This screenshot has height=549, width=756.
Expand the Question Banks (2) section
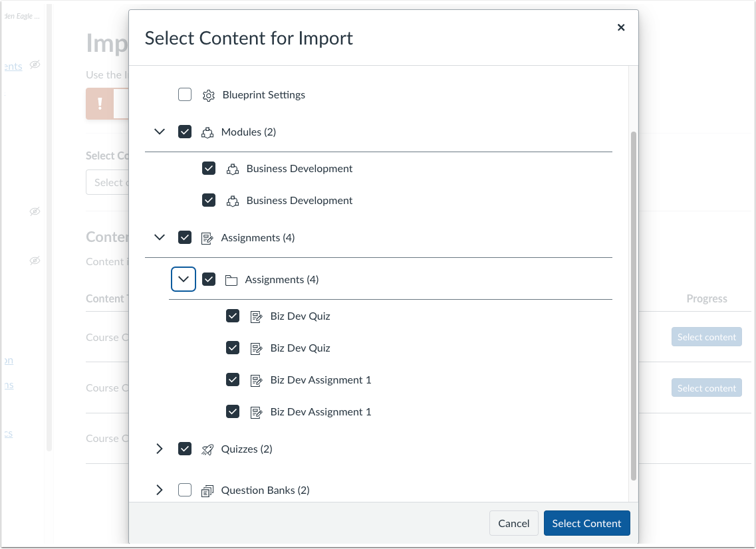point(160,490)
